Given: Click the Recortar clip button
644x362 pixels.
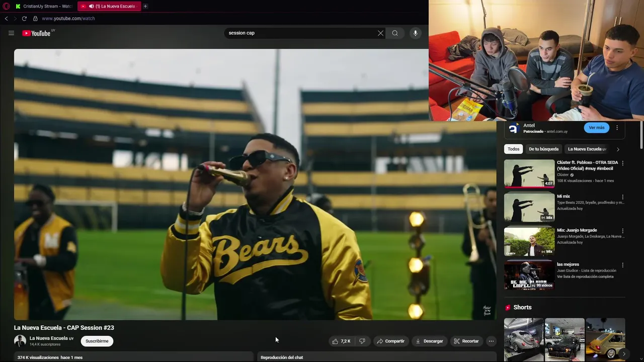Looking at the screenshot, I should [x=466, y=341].
